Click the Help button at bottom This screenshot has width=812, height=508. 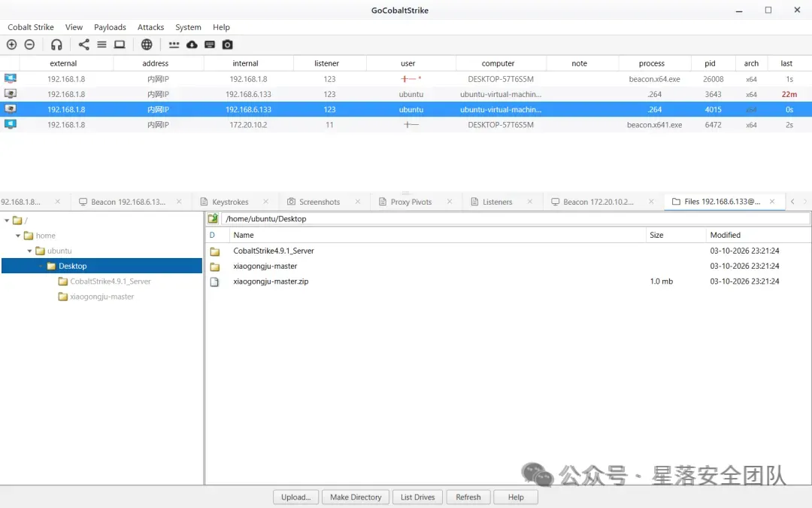(516, 497)
